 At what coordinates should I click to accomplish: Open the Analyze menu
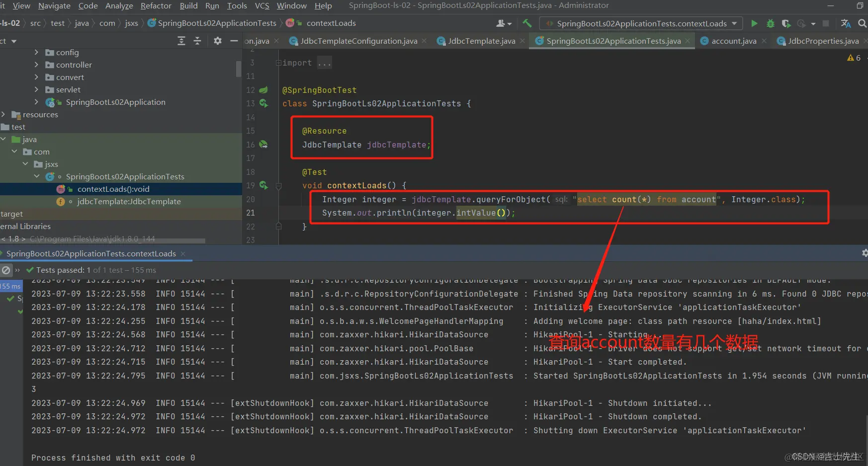tap(119, 6)
